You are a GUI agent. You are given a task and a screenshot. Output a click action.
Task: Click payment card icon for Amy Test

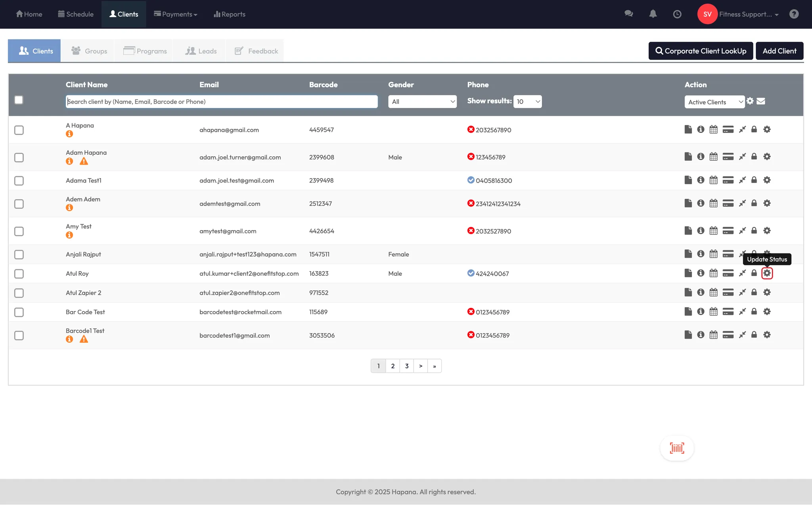point(728,231)
